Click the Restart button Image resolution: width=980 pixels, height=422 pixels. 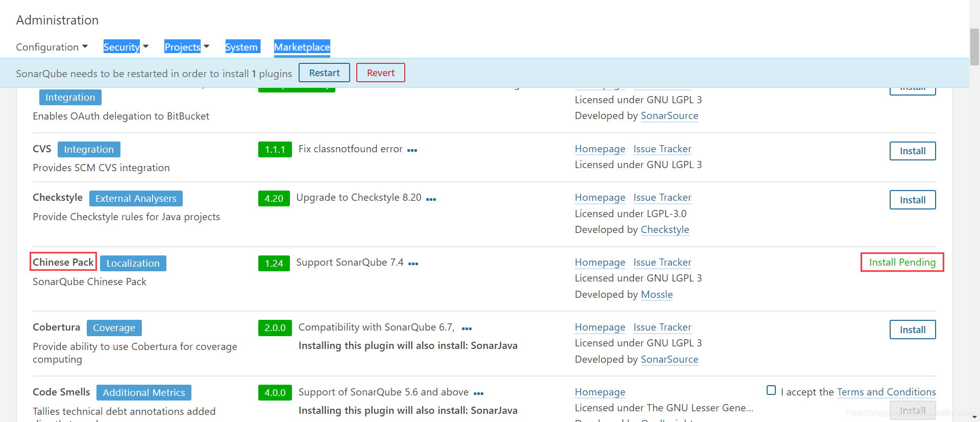click(324, 73)
